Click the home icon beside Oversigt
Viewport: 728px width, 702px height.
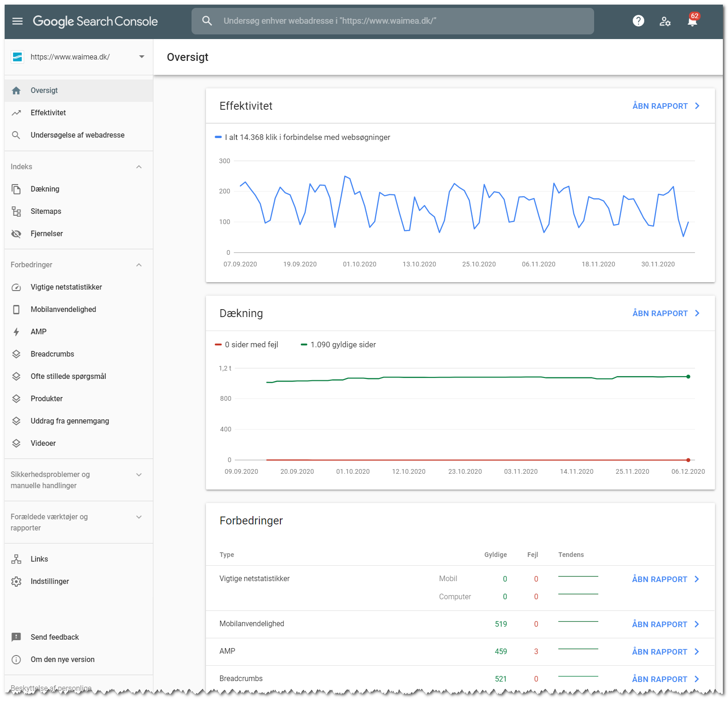click(16, 91)
